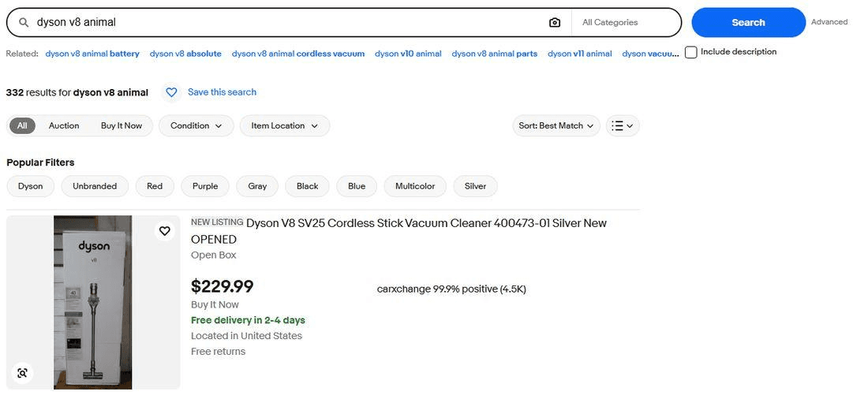
Task: Click the heart icon beside Save this search
Action: click(x=171, y=92)
